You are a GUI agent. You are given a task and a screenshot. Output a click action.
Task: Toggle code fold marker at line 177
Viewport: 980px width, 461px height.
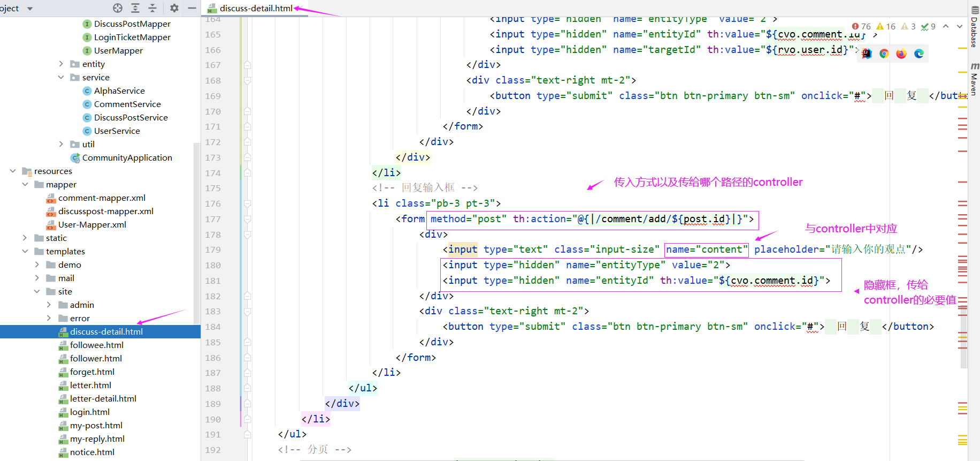click(247, 219)
